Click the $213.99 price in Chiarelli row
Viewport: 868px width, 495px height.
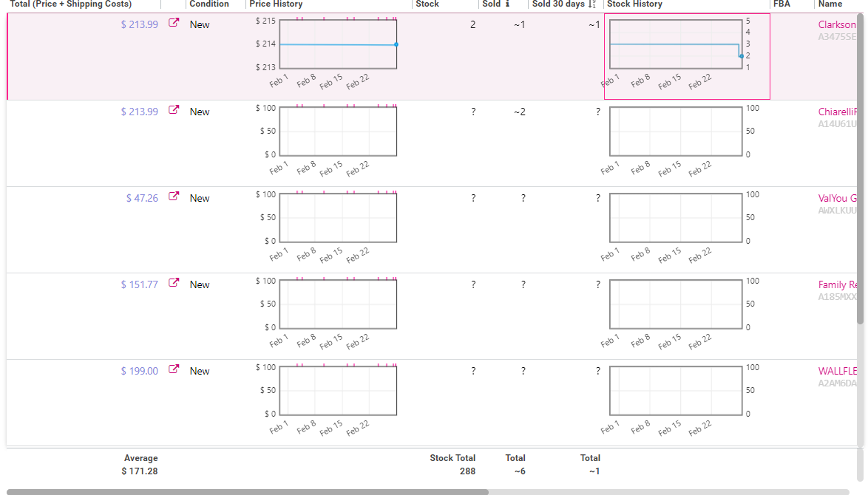140,112
